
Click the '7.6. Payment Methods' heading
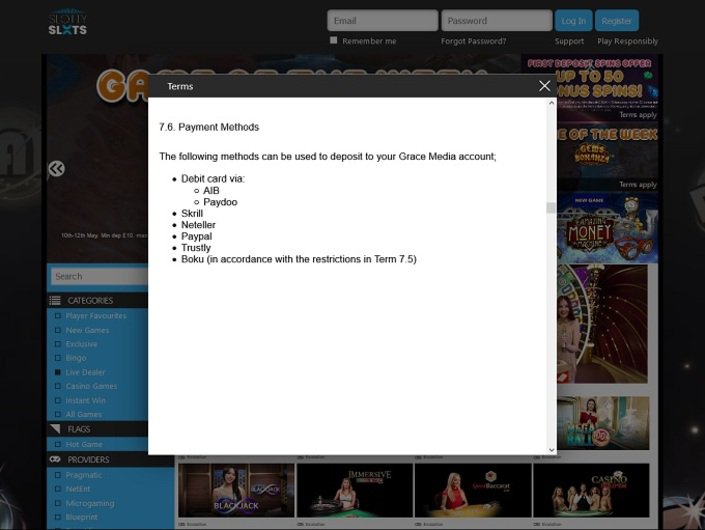pos(209,127)
